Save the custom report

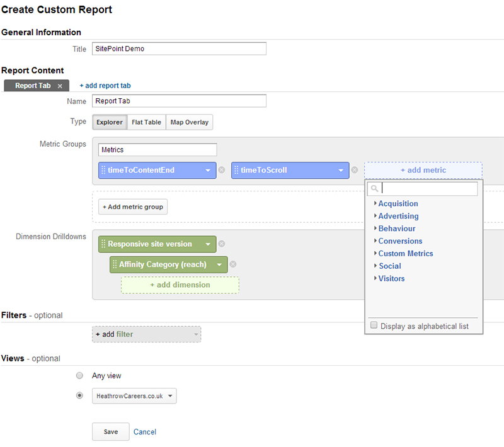click(x=110, y=432)
